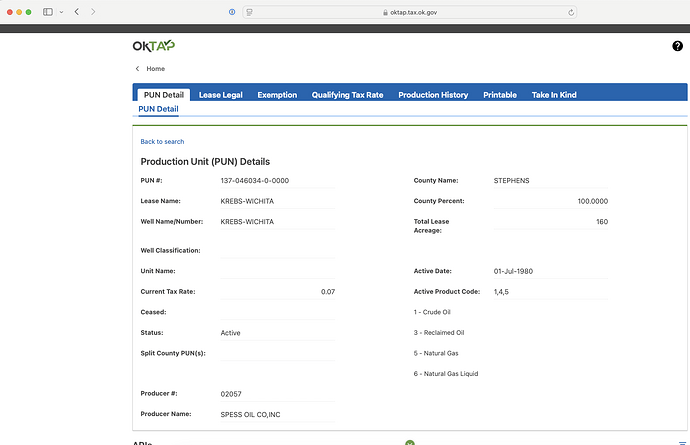Image resolution: width=690 pixels, height=445 pixels.
Task: Click the privacy shield icon in toolbar
Action: 232,12
